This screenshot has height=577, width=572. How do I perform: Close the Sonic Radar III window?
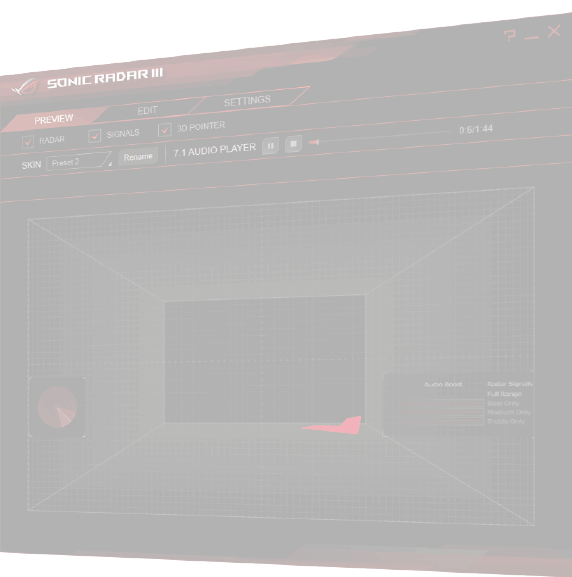[554, 31]
